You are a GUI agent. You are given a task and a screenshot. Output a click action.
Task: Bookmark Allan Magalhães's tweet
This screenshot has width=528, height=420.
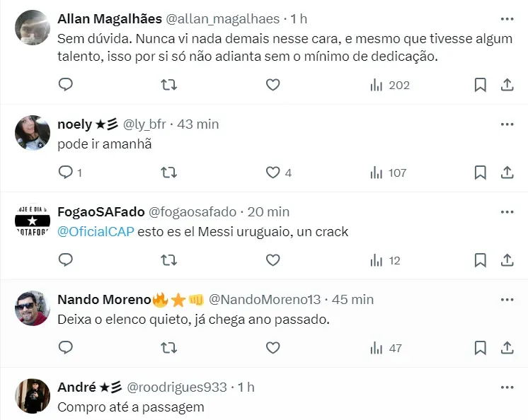pos(480,85)
